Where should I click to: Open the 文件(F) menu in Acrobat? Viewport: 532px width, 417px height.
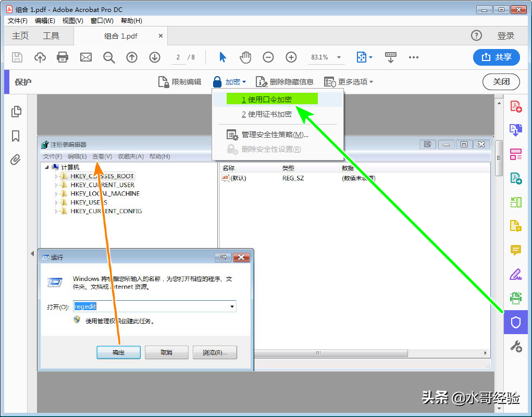click(x=18, y=21)
